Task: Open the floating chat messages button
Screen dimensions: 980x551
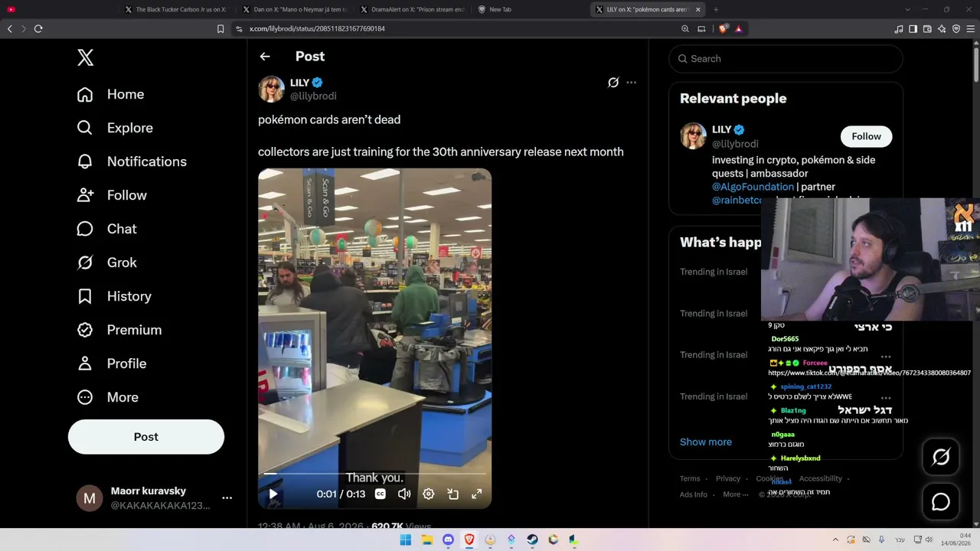Action: pos(941,502)
